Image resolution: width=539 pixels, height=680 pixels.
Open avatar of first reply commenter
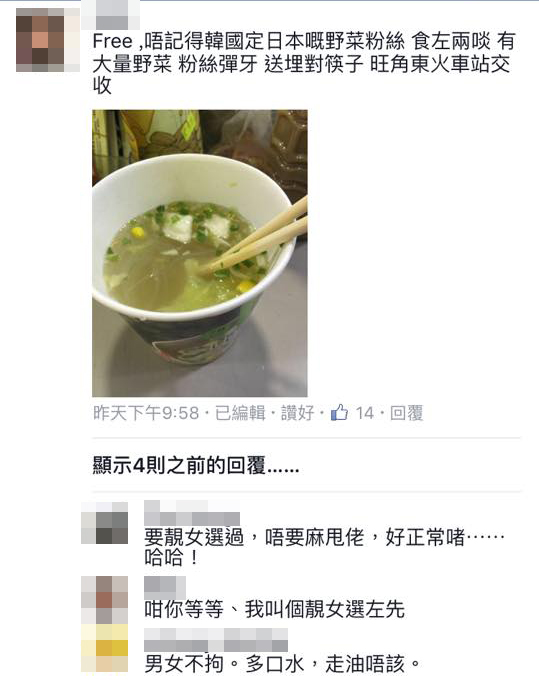(x=105, y=523)
